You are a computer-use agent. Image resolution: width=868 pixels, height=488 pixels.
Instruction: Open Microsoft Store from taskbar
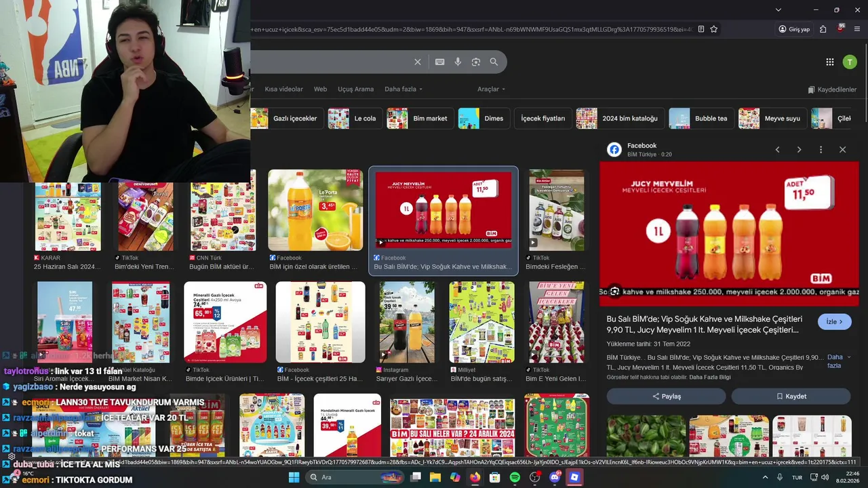pyautogui.click(x=495, y=477)
